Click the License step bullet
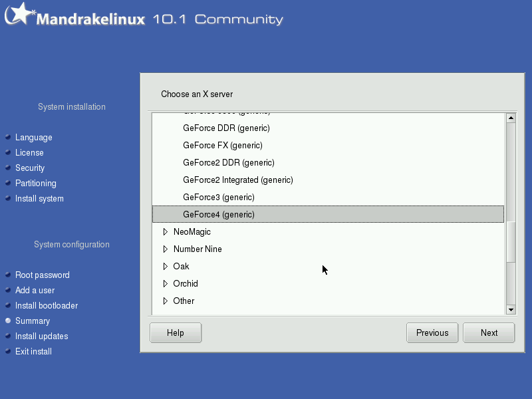The width and height of the screenshot is (532, 399). [x=8, y=152]
